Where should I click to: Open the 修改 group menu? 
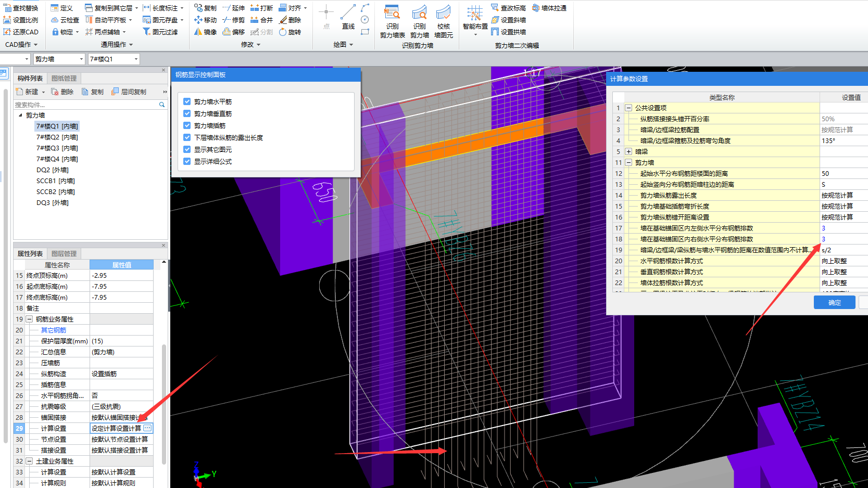click(250, 44)
